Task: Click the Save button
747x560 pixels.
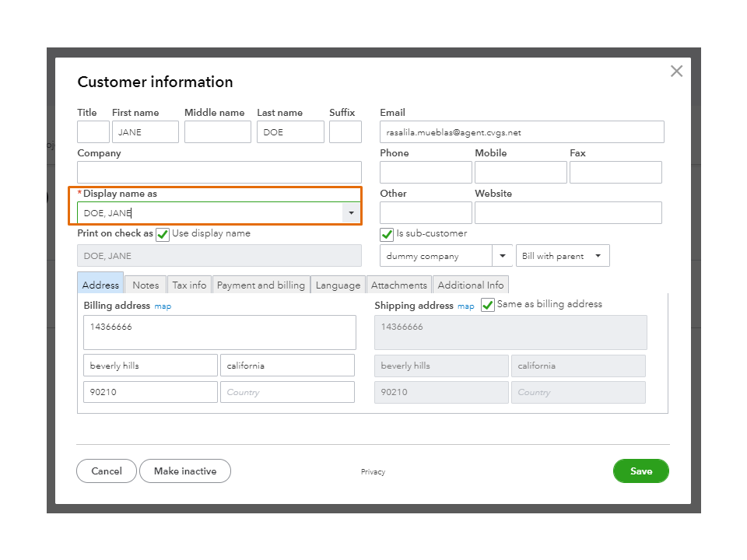Action: tap(640, 471)
